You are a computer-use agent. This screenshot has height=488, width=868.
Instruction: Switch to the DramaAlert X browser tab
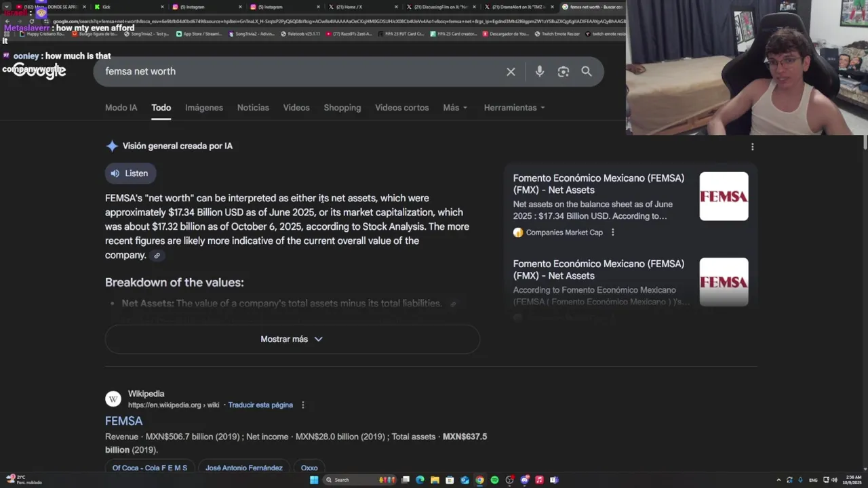click(x=520, y=7)
